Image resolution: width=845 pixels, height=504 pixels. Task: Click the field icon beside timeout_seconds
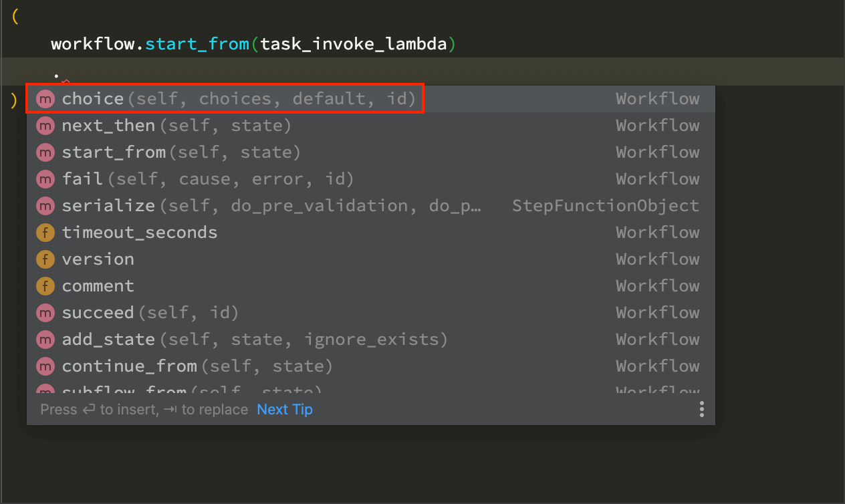[x=45, y=233]
